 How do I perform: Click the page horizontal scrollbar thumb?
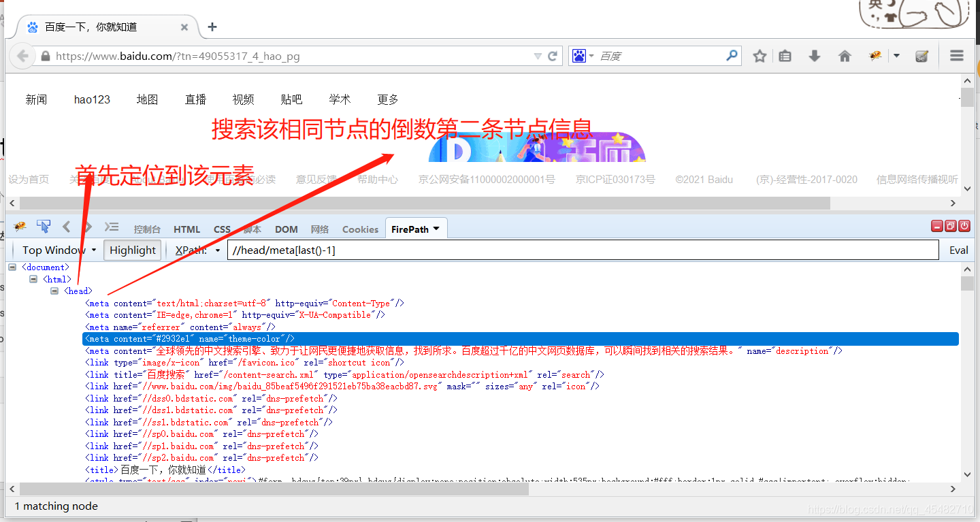(x=425, y=203)
